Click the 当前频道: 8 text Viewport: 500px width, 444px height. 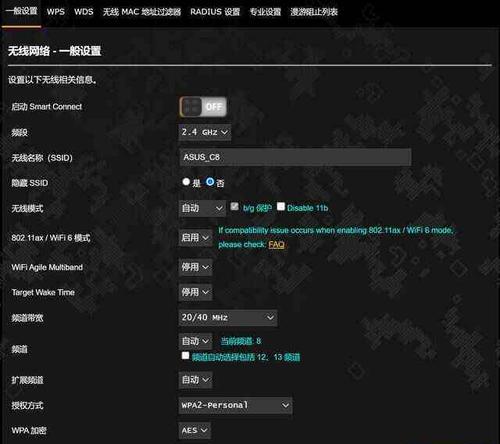[241, 341]
